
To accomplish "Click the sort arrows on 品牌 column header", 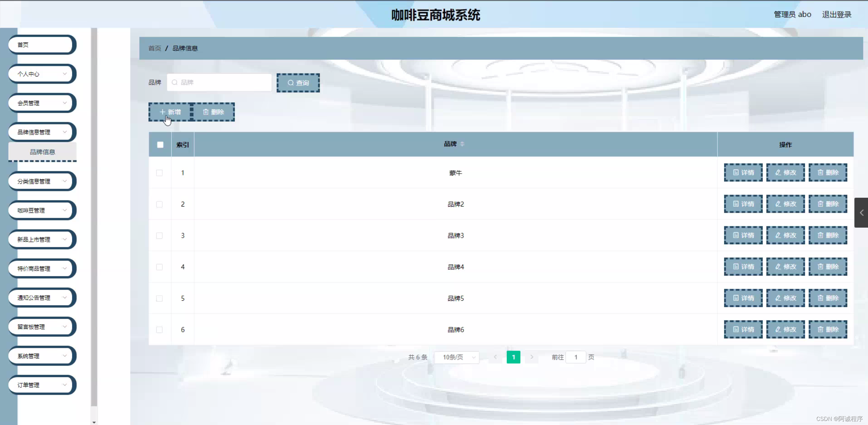I will (x=462, y=144).
